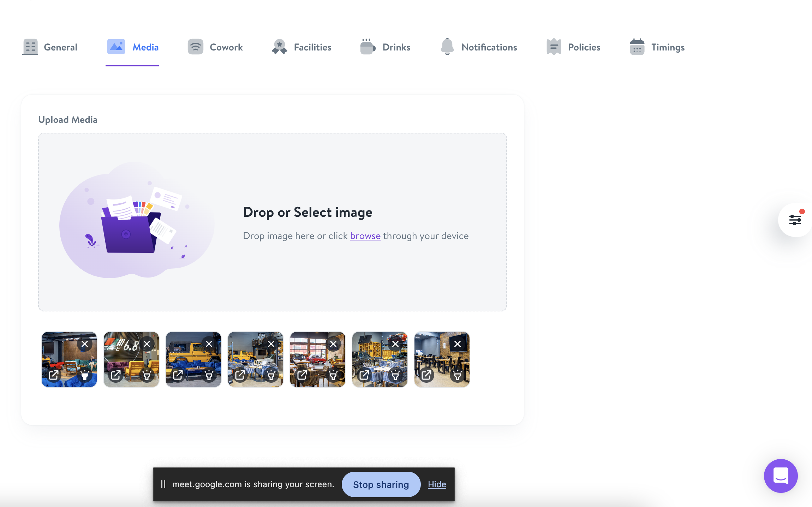Toggle flashlight on the fourth thumbnail
812x507 pixels.
click(271, 375)
